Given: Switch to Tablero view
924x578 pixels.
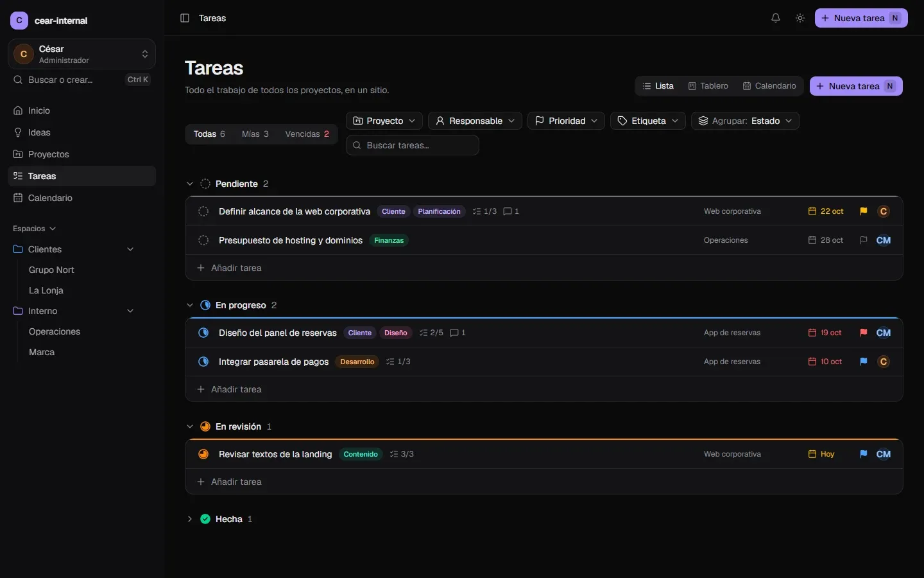Looking at the screenshot, I should pyautogui.click(x=708, y=86).
